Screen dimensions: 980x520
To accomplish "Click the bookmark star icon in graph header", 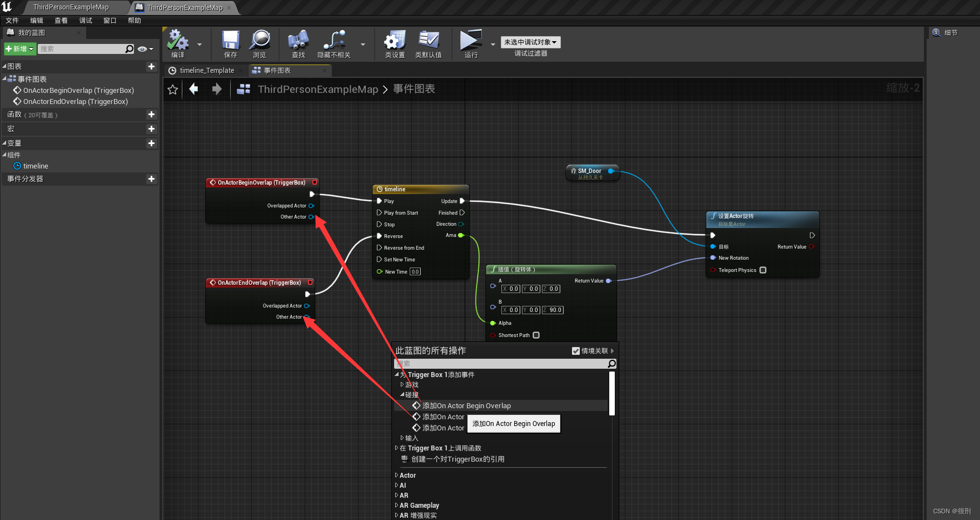I will click(173, 90).
